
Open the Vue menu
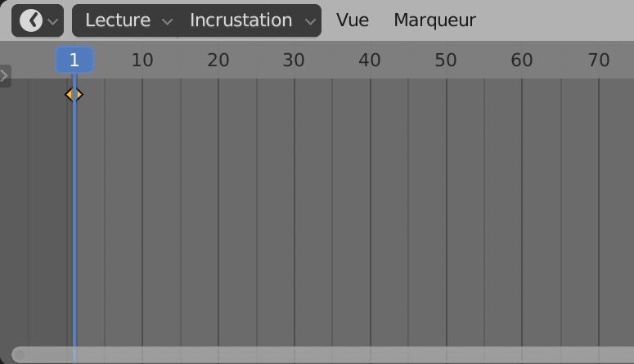pos(353,20)
